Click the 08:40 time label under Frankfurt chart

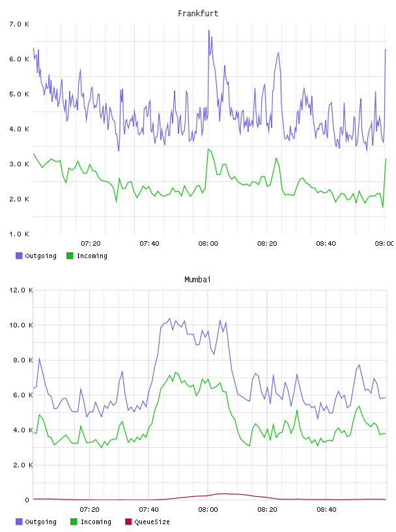pos(326,244)
